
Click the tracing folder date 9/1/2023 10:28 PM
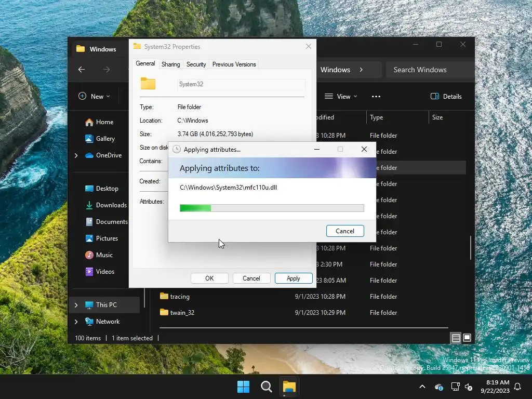tap(320, 297)
